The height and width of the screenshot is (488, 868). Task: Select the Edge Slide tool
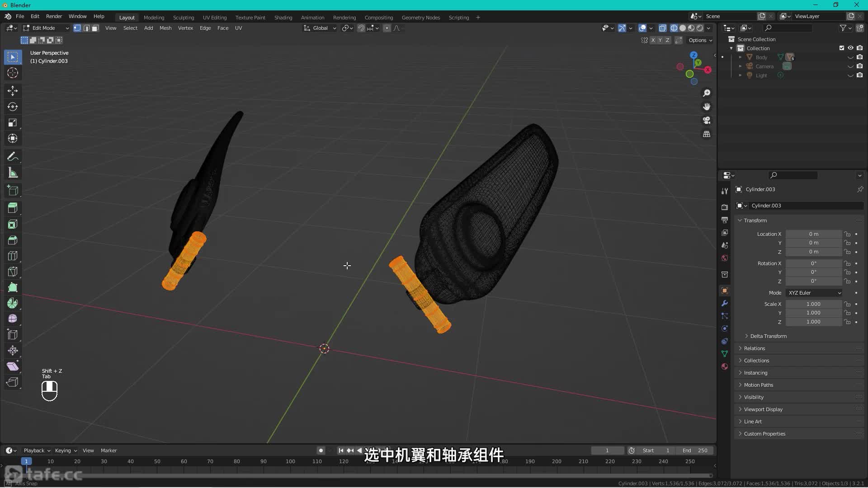coord(13,335)
